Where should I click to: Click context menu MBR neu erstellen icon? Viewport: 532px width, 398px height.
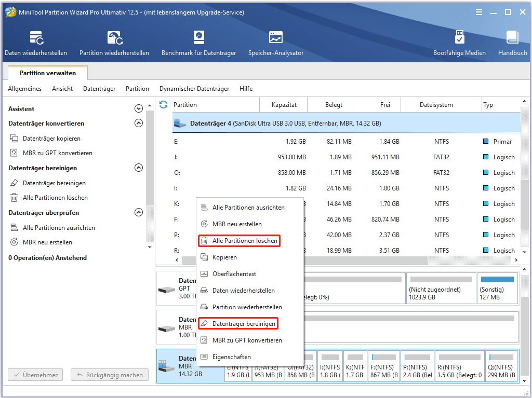tap(204, 224)
